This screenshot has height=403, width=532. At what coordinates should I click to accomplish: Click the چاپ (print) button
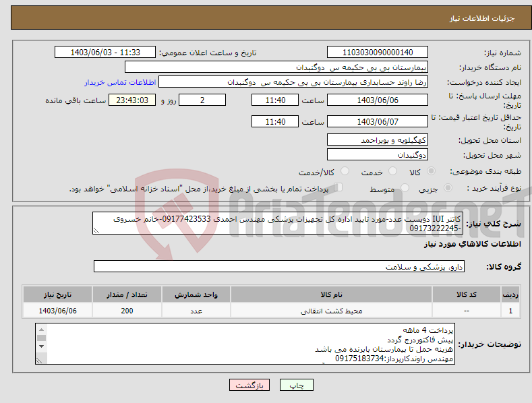point(296,385)
